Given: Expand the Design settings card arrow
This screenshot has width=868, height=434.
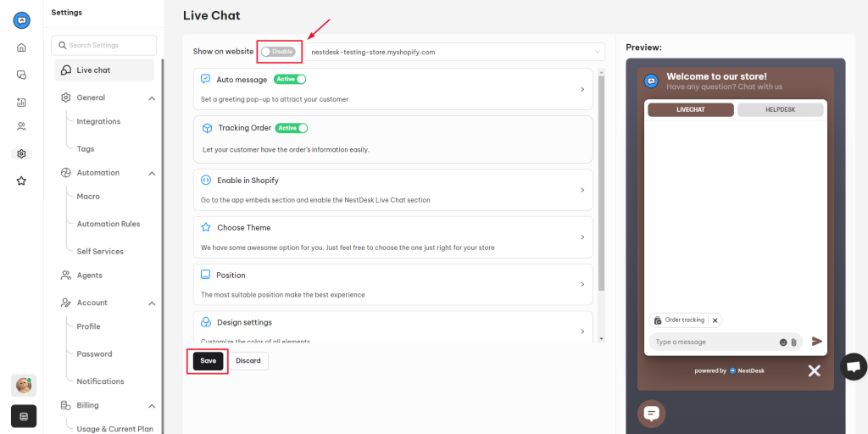Looking at the screenshot, I should (x=582, y=331).
